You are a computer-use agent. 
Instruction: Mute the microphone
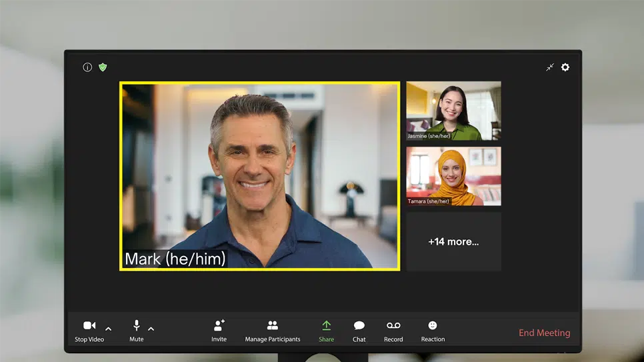tap(137, 331)
